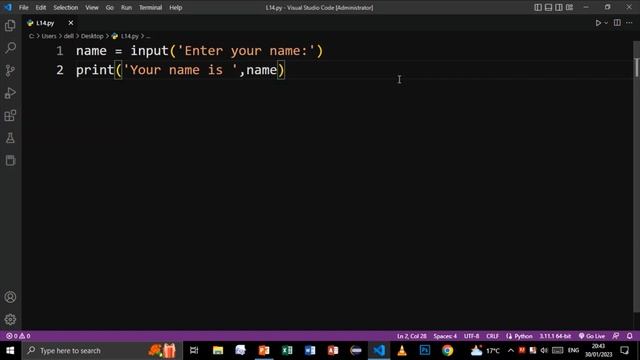The height and width of the screenshot is (360, 640).
Task: Click code line 1 with input call
Action: point(199,51)
